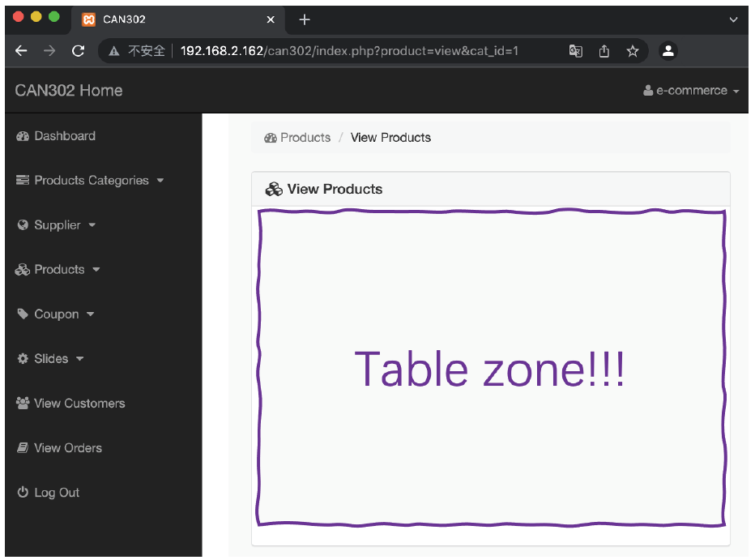The height and width of the screenshot is (560, 755).
Task: Open the Coupon menu item
Action: [55, 314]
